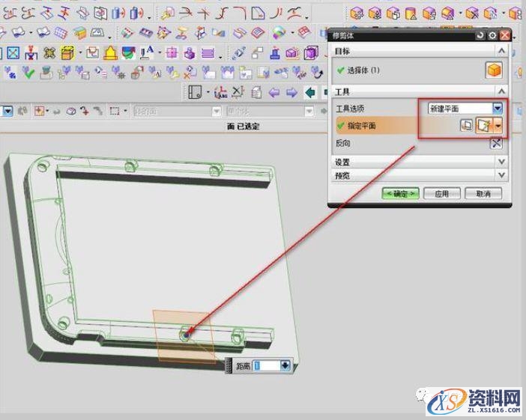The width and height of the screenshot is (526, 420).
Task: Click the teal back arrow toolbar icon
Action: 309,92
